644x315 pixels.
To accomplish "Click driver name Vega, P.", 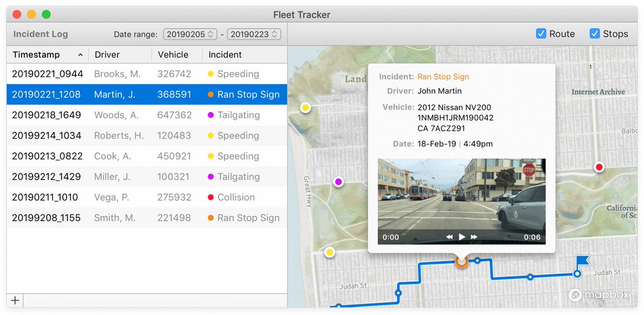I will coord(112,197).
